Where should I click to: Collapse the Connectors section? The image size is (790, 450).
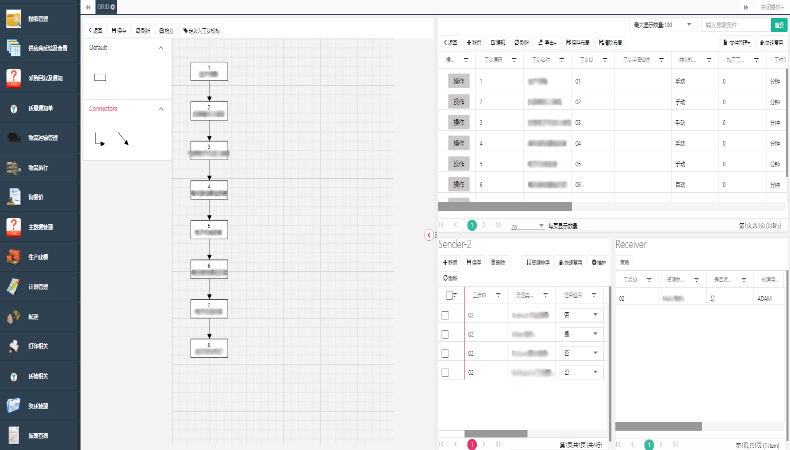[x=162, y=108]
